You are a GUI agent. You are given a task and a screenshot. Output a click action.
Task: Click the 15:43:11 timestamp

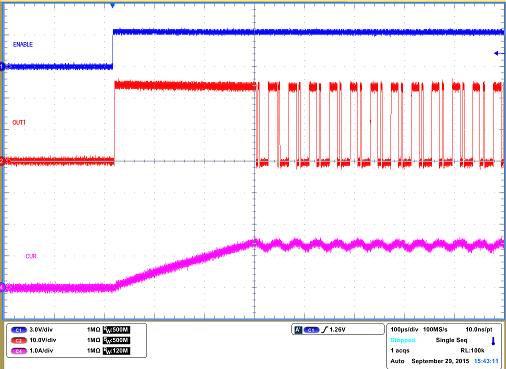pos(486,361)
